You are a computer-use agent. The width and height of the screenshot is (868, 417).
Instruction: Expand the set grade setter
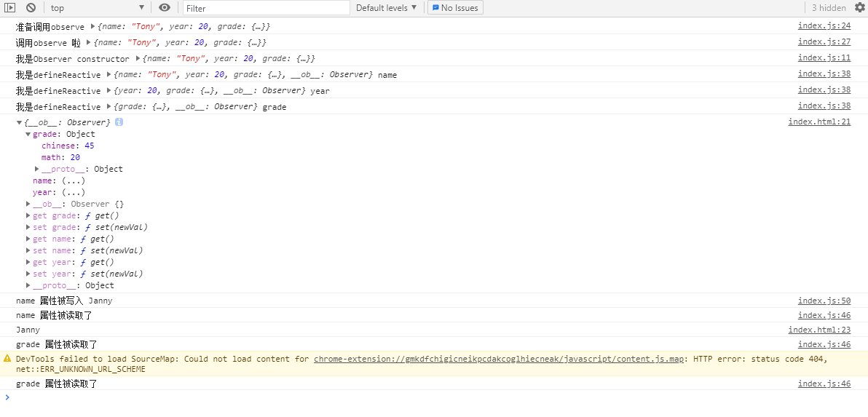pos(28,227)
